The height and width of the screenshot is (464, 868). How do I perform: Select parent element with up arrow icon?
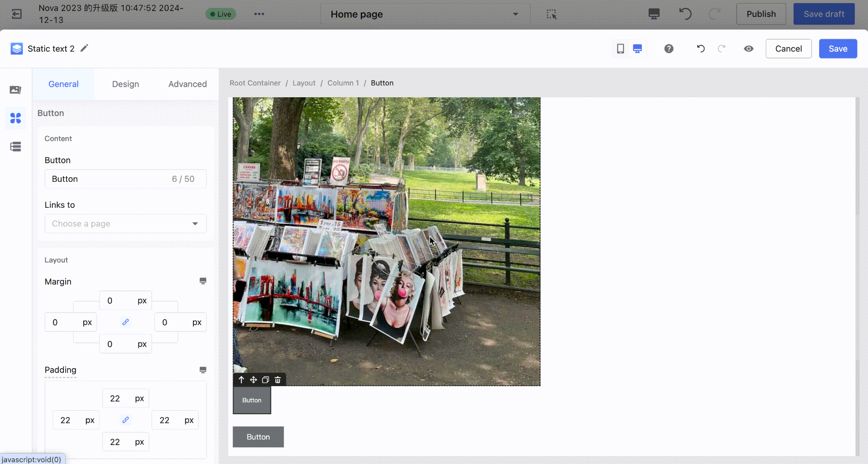tap(241, 379)
